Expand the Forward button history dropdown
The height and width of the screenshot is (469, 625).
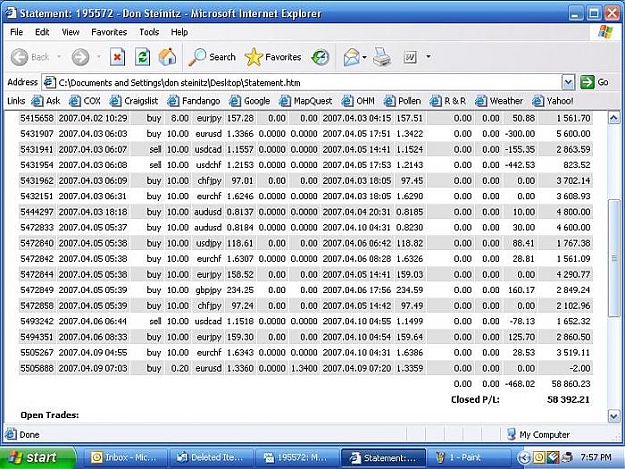pyautogui.click(x=98, y=57)
